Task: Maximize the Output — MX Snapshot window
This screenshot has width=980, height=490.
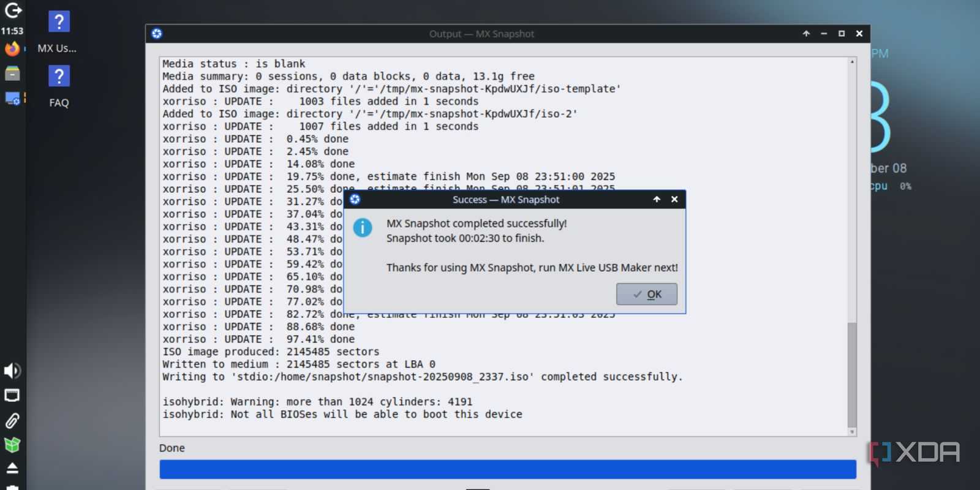Action: 842,34
